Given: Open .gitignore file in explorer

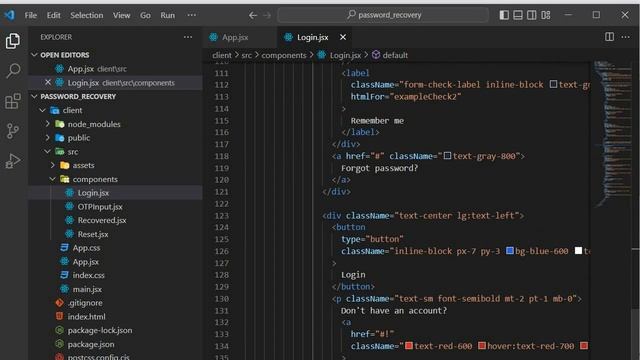Looking at the screenshot, I should [x=115, y=303].
